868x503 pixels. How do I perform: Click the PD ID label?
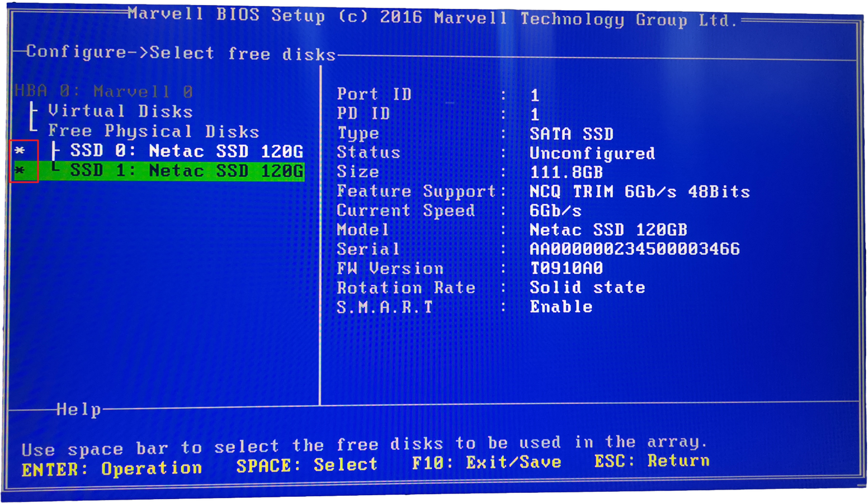click(x=364, y=113)
